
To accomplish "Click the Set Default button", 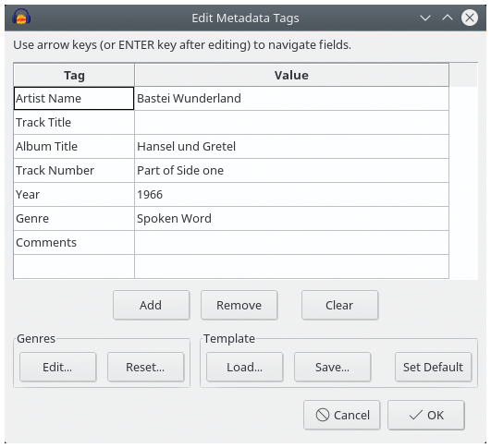I will (433, 367).
